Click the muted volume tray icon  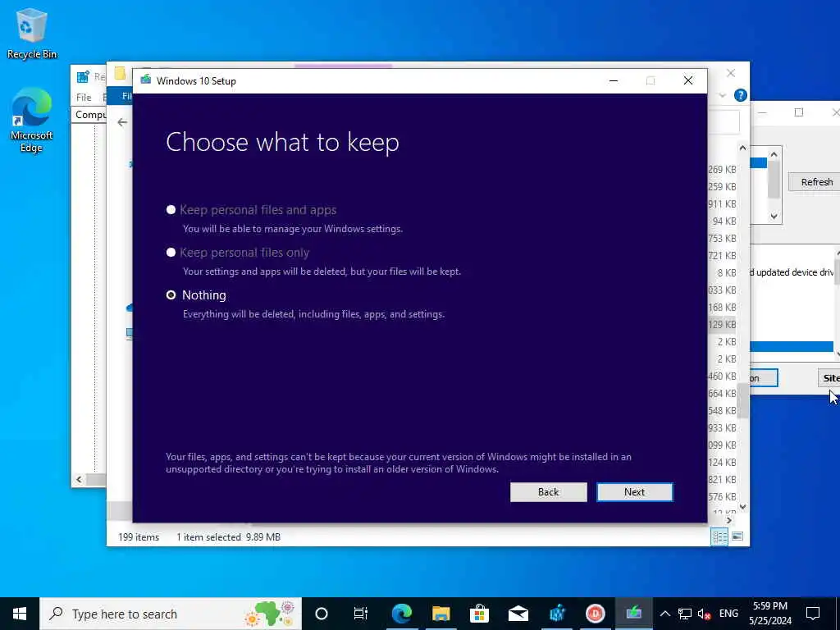click(705, 614)
